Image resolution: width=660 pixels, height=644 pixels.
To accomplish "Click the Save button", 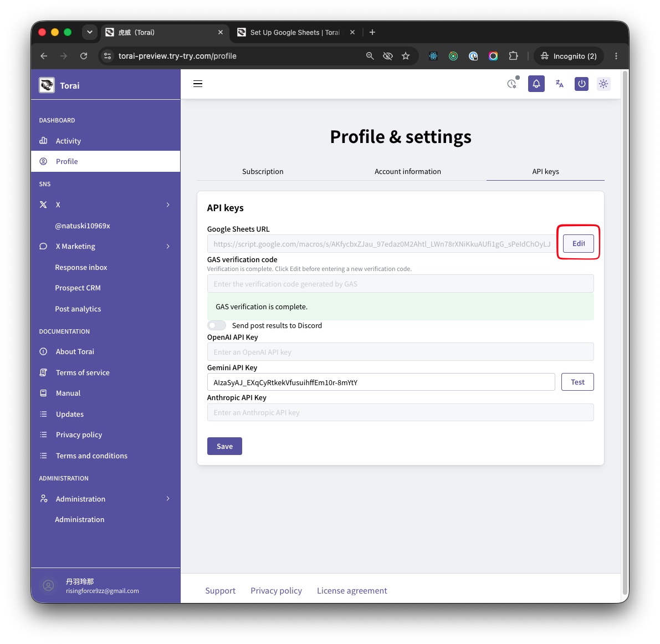I will click(224, 446).
